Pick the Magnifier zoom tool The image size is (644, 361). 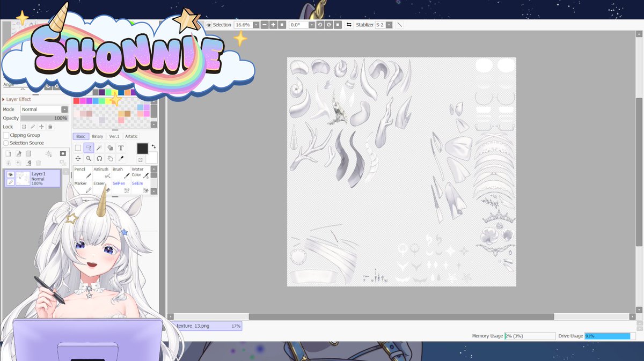tap(89, 158)
